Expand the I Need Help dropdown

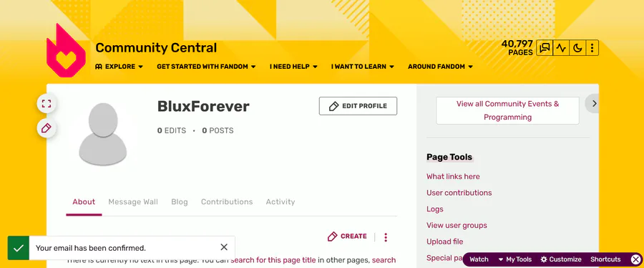(x=293, y=67)
